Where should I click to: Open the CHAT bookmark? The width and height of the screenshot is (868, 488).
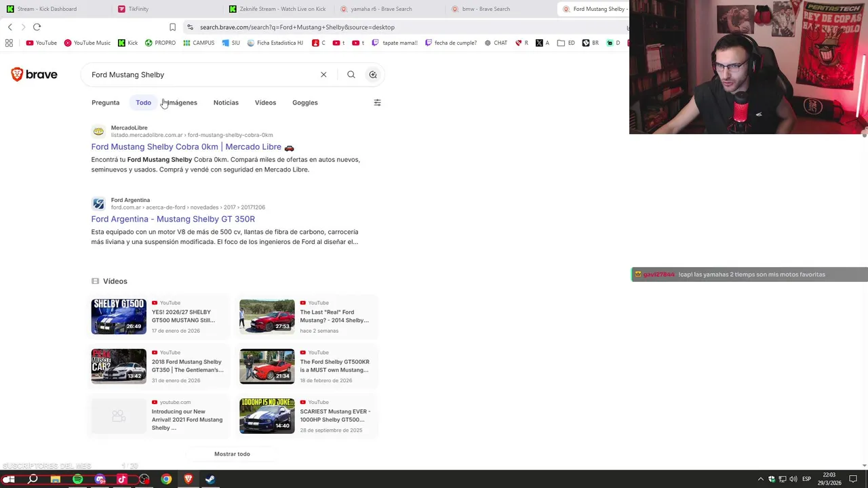tap(496, 43)
